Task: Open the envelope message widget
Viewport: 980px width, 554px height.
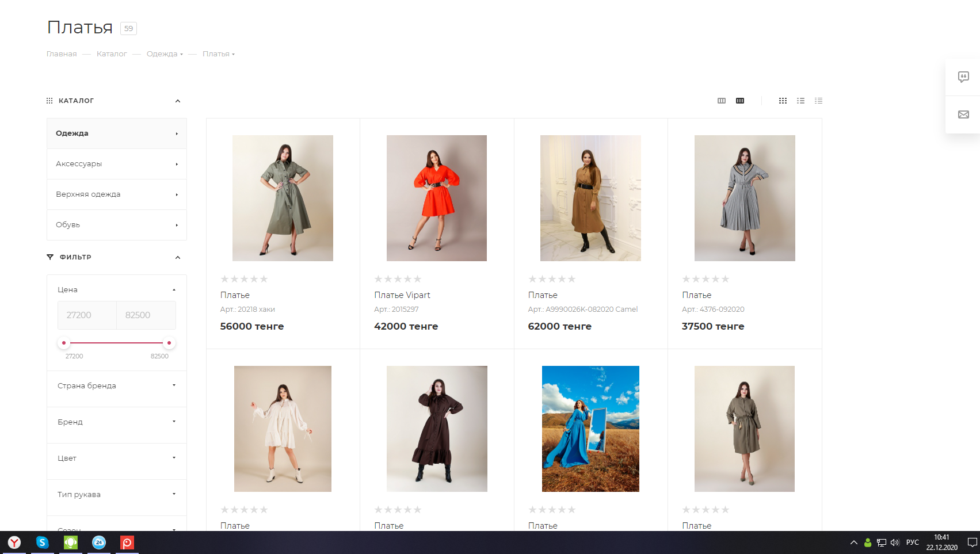Action: (x=963, y=114)
